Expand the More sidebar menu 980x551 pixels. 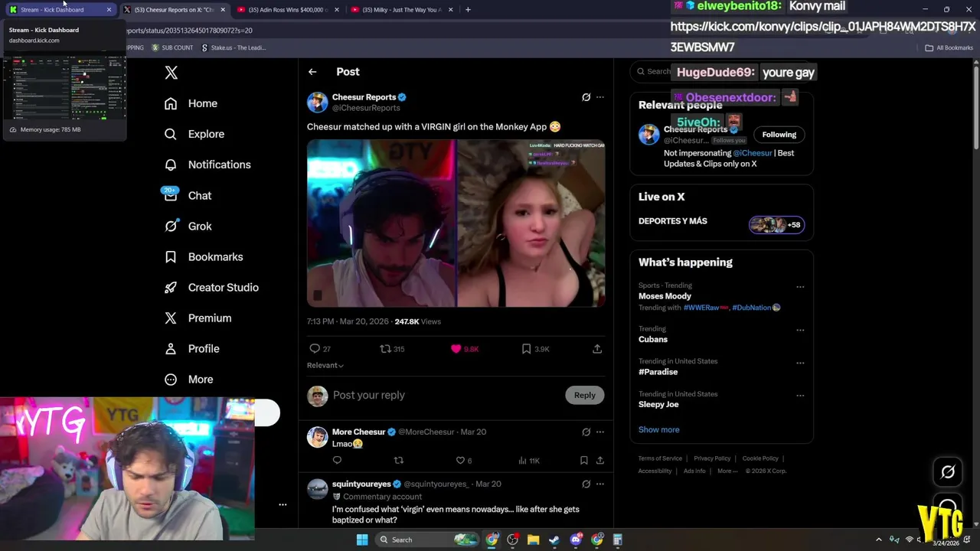(189, 379)
